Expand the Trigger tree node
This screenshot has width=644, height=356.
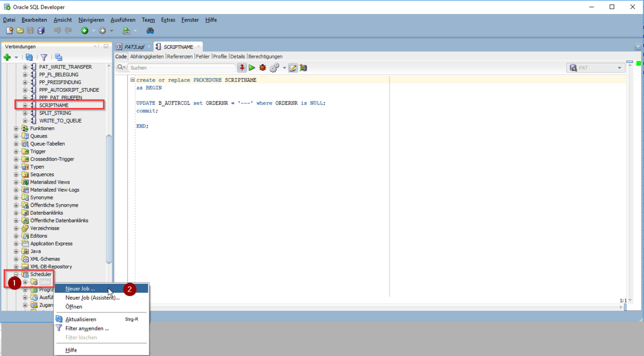17,151
